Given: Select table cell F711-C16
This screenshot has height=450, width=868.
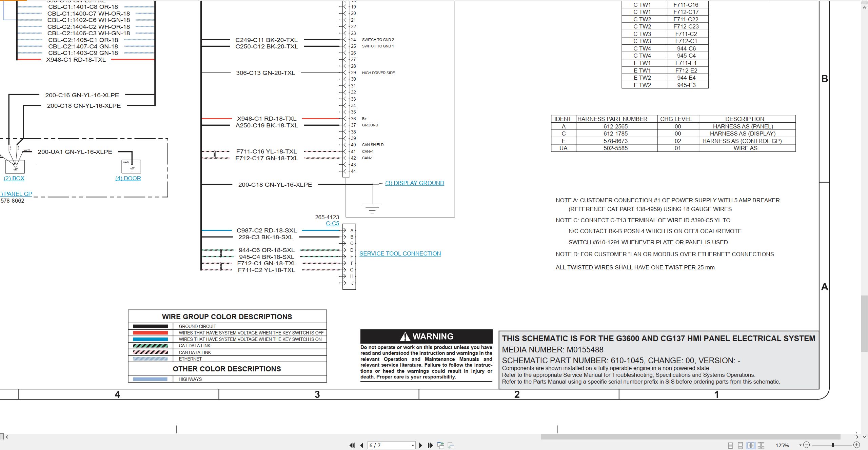Looking at the screenshot, I should 686,5.
